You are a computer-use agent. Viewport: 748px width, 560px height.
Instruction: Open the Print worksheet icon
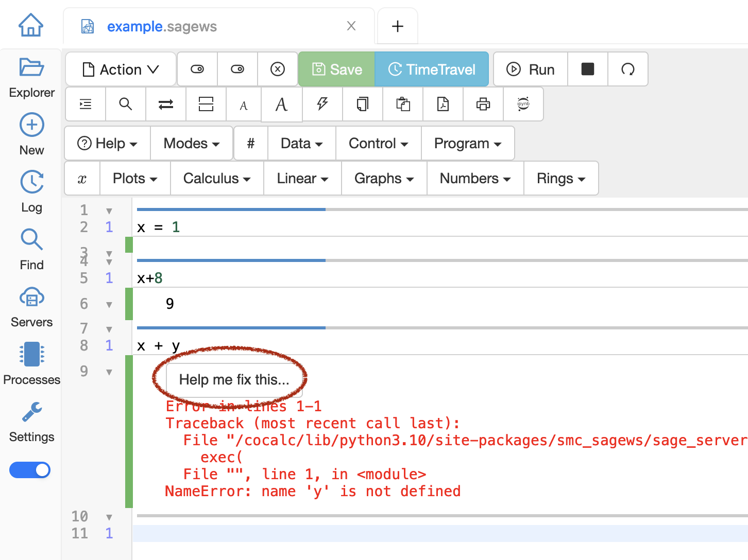(483, 104)
